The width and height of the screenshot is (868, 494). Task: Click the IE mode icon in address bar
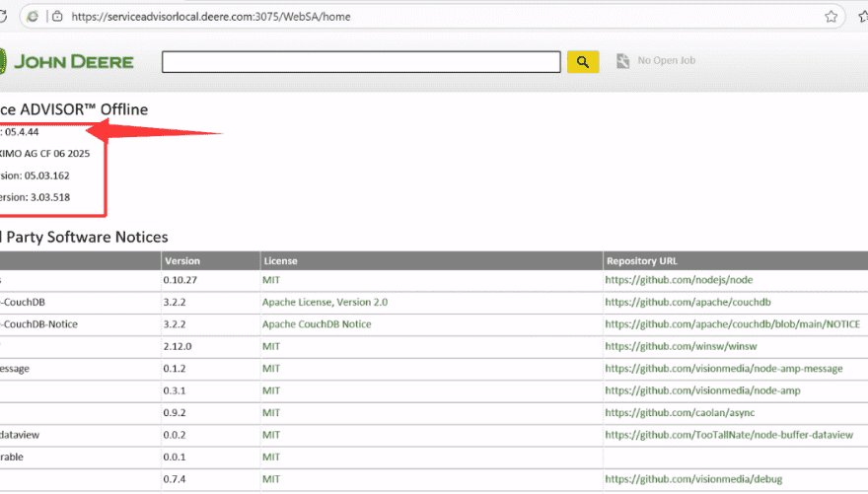(35, 17)
